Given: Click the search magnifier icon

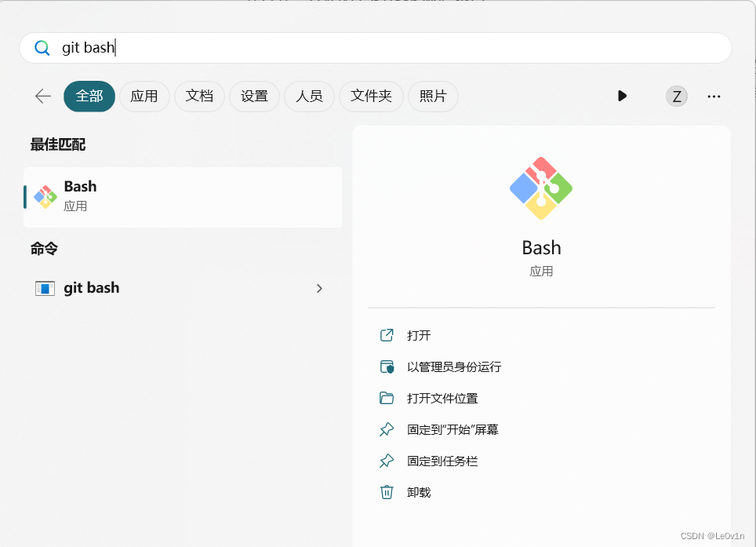Looking at the screenshot, I should pos(42,48).
